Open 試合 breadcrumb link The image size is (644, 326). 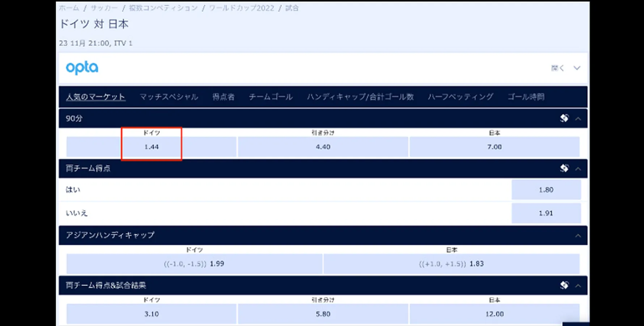292,8
